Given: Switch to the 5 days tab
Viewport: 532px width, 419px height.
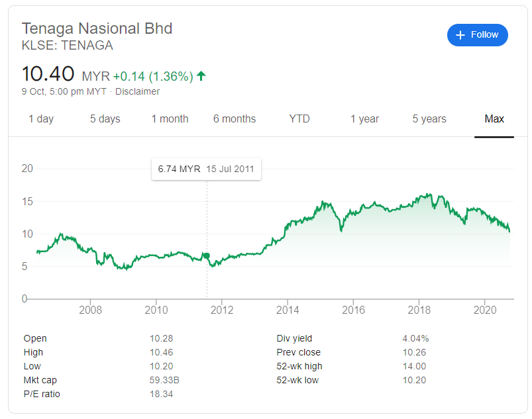Looking at the screenshot, I should point(105,119).
